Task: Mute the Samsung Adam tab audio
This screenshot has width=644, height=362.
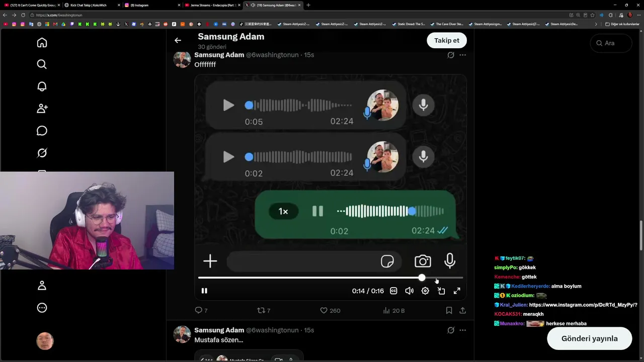Action: coord(253,5)
